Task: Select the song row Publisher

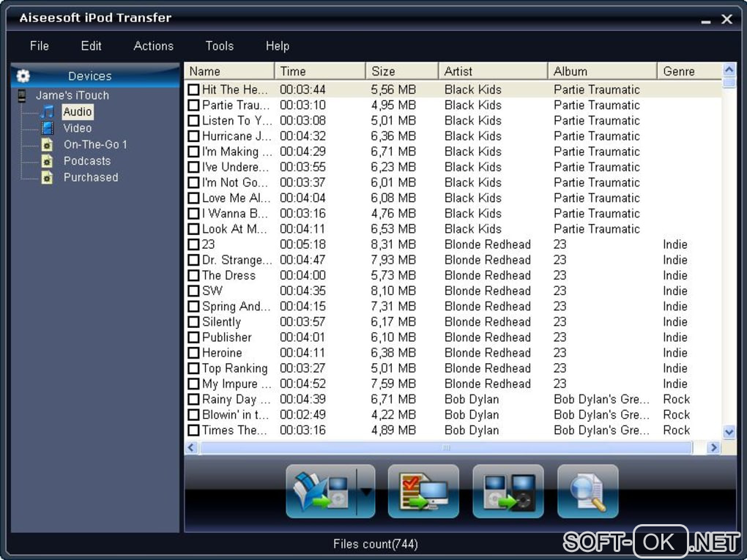Action: 453,337
